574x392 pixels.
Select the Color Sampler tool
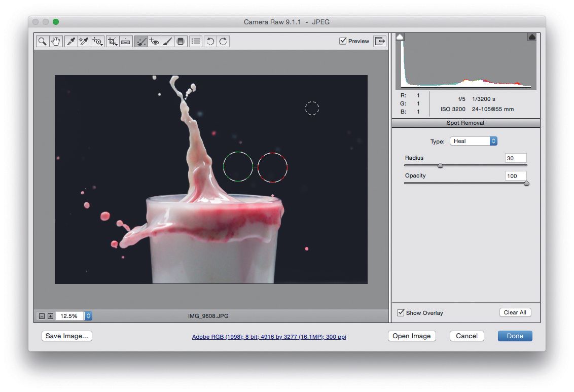pos(83,41)
